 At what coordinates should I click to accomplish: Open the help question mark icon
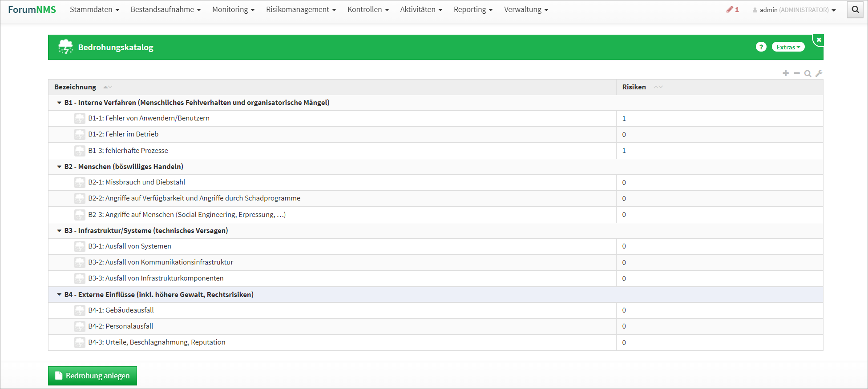point(761,47)
